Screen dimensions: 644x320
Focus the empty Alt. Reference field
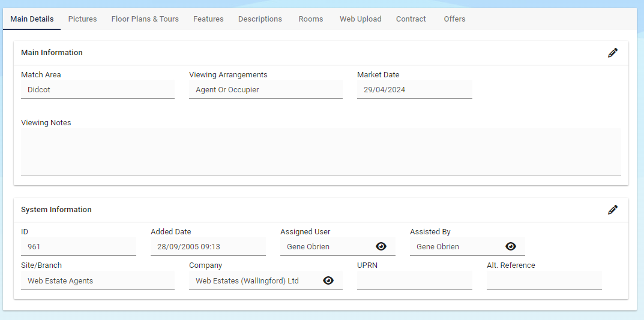tap(544, 280)
